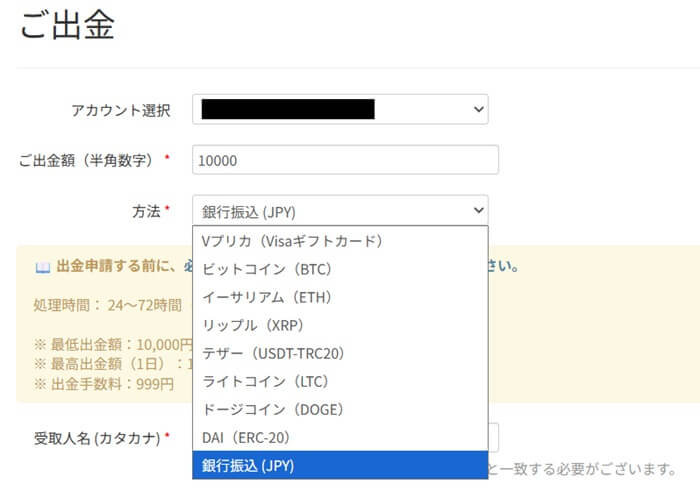This screenshot has width=700, height=491.
Task: Select テザー（USDT-TRC20）option
Action: [340, 354]
